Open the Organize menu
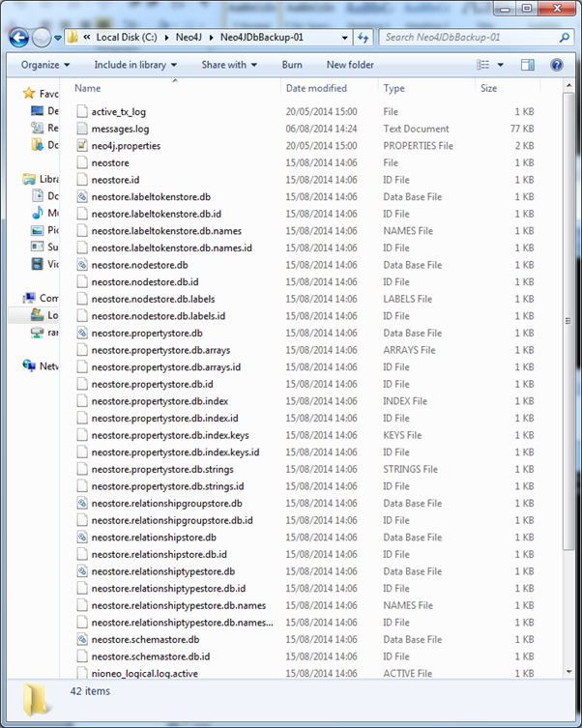 coord(45,65)
